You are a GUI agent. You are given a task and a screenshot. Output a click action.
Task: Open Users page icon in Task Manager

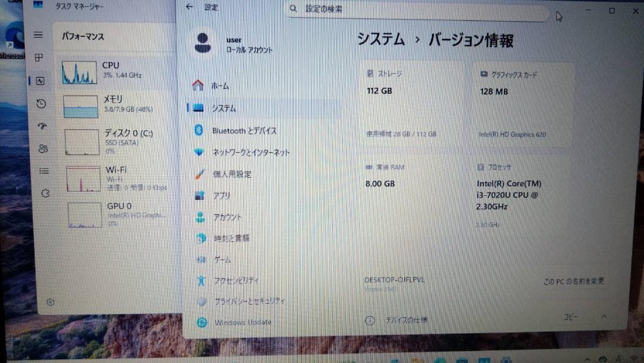point(43,149)
